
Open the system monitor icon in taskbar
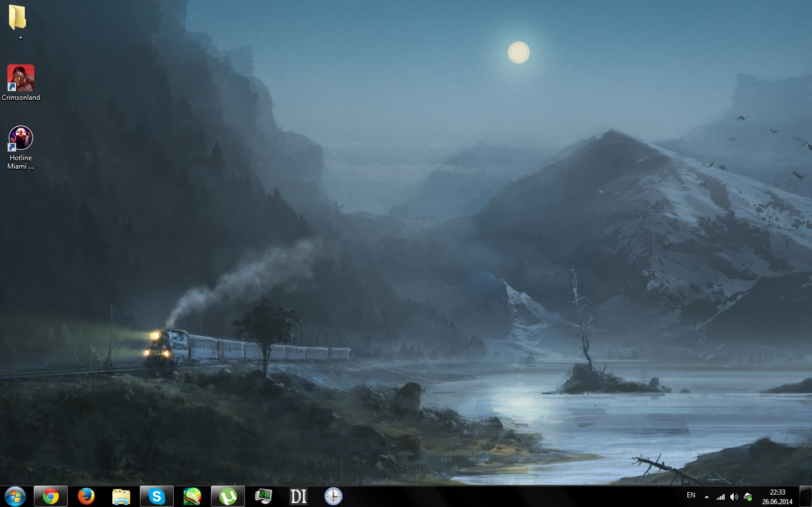(264, 496)
